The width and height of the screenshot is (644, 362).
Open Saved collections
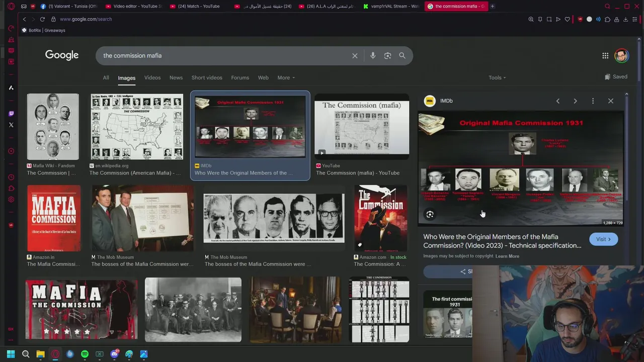(x=616, y=77)
